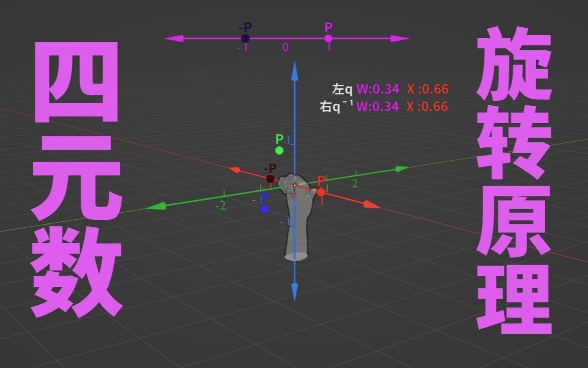Screen dimensions: 588x368
Task: Click the W:0.34 value in 右q⁻¹ row
Action: coord(378,106)
